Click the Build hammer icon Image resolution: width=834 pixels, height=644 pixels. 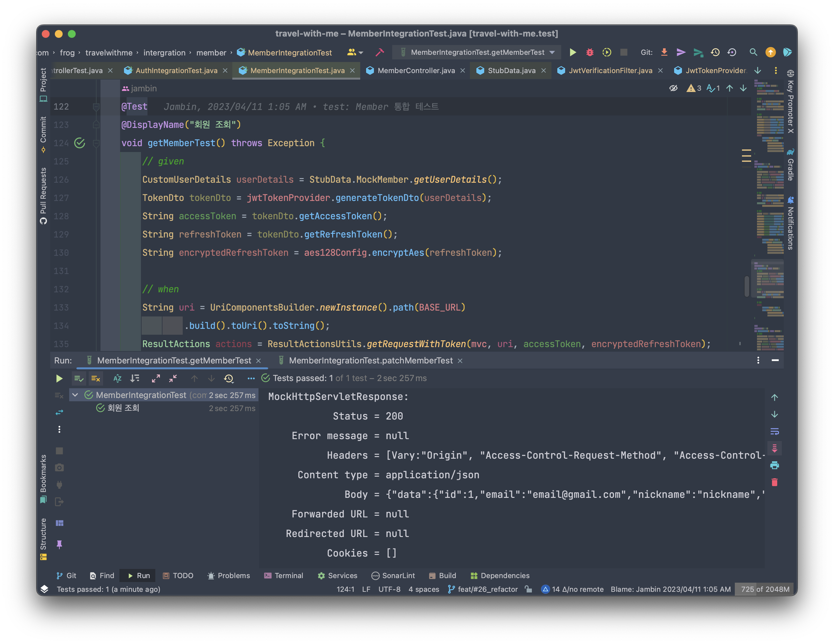(379, 52)
